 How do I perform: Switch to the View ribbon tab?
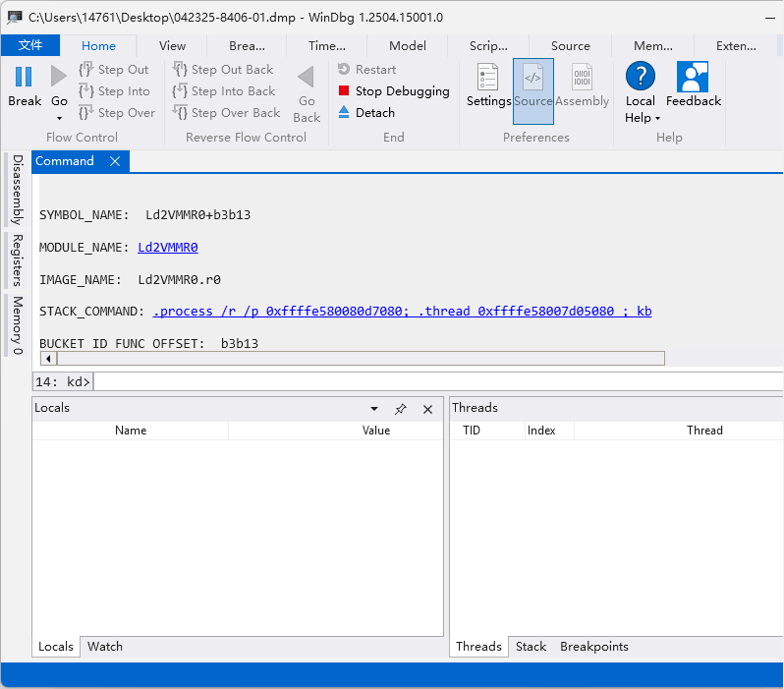coord(172,46)
